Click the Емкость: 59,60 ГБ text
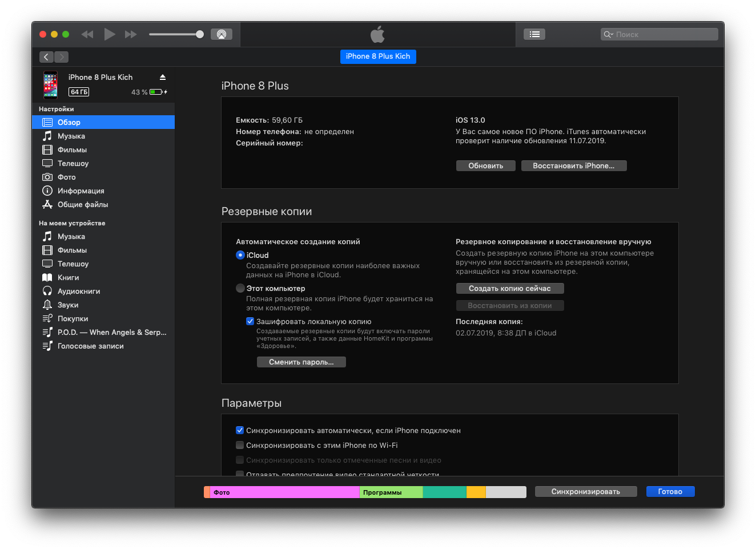This screenshot has height=550, width=756. pos(270,120)
